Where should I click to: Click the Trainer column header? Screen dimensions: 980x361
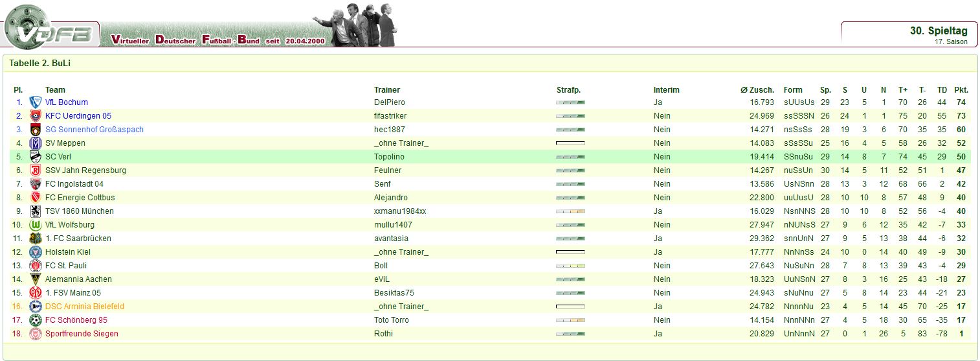pyautogui.click(x=387, y=90)
